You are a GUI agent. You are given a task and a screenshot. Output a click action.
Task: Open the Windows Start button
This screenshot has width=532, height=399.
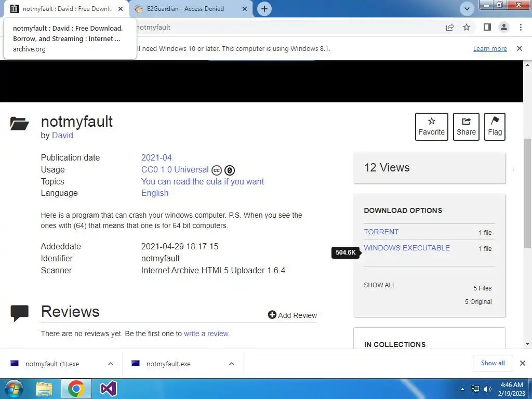coord(14,389)
